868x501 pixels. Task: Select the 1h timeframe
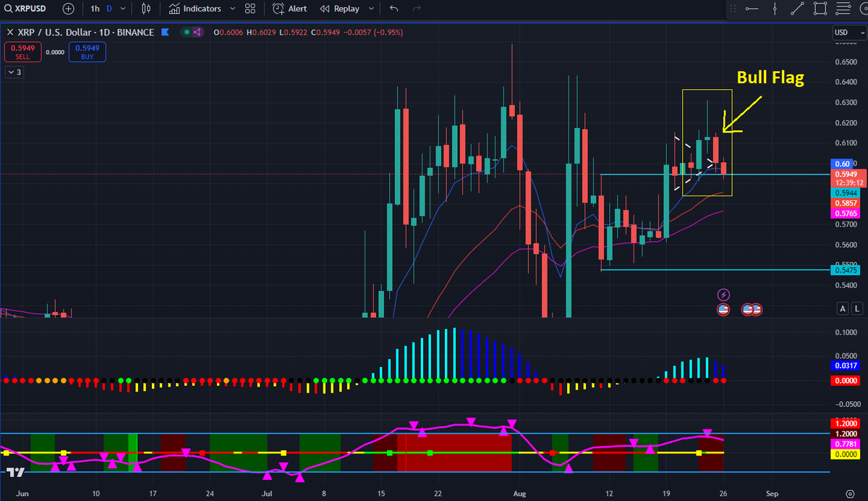(95, 9)
